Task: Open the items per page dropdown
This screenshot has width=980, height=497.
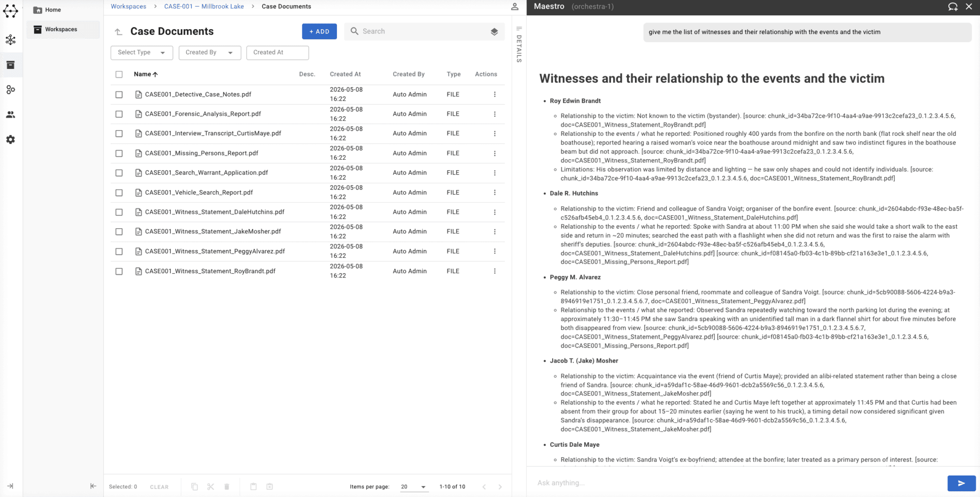Action: click(413, 487)
